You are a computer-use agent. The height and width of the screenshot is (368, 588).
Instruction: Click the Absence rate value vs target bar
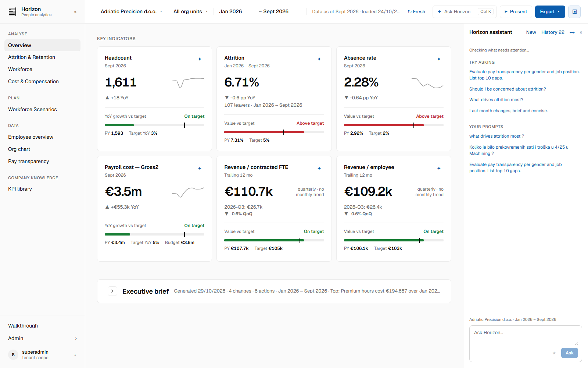pos(394,125)
